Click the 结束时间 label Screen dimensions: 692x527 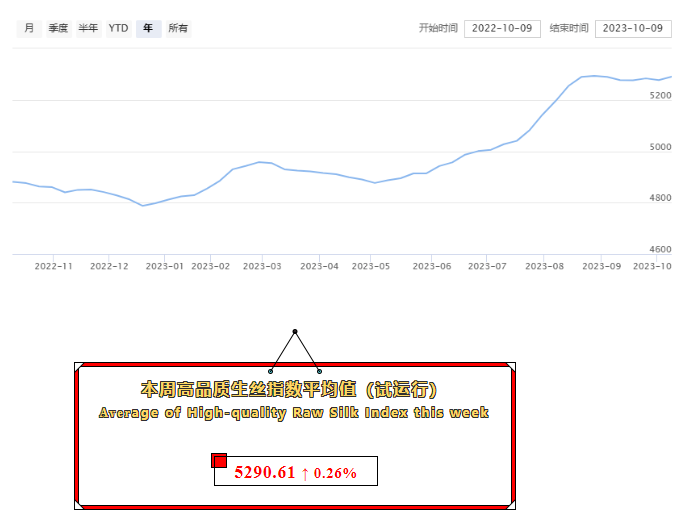569,28
